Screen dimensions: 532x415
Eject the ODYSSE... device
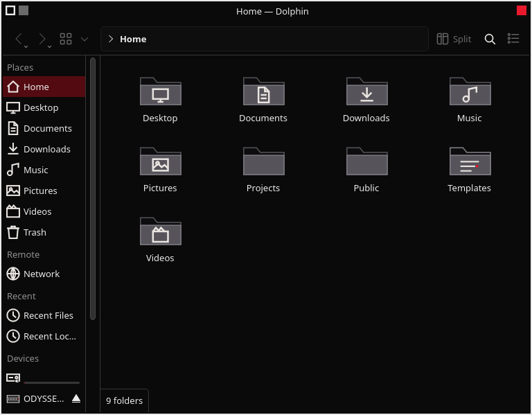[x=76, y=398]
